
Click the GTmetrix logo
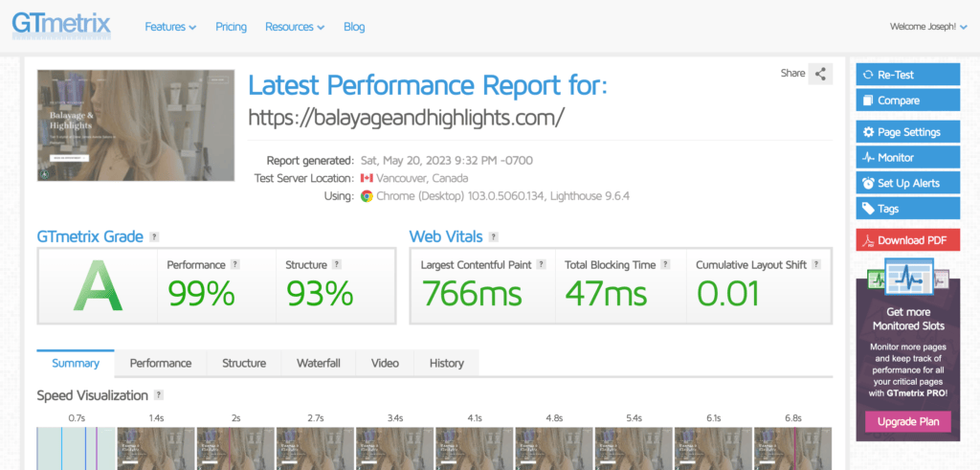pyautogui.click(x=61, y=25)
